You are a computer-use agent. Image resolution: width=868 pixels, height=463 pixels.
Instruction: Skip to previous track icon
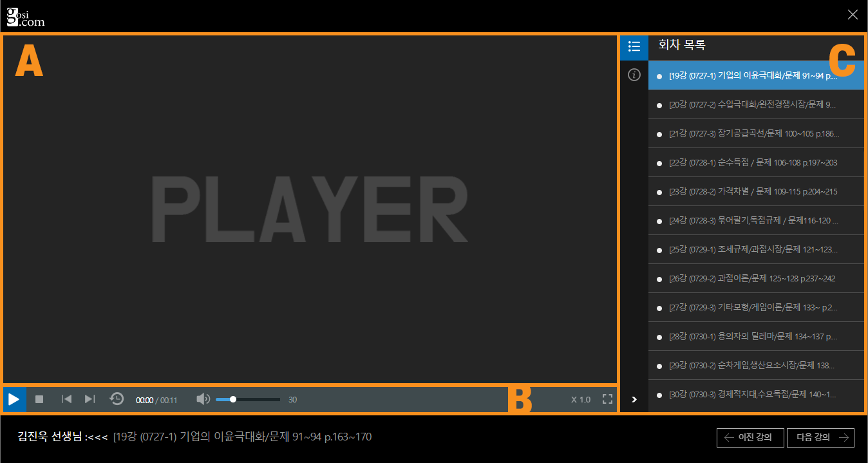point(66,399)
